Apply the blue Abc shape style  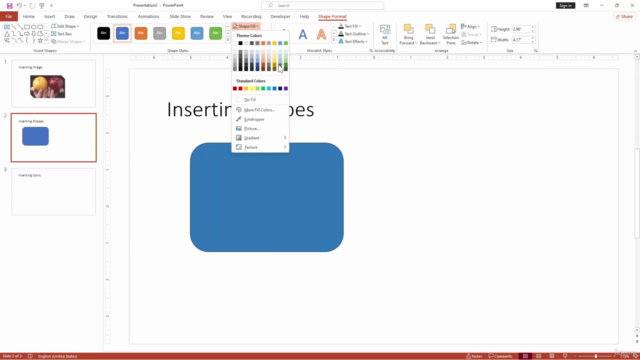pos(122,33)
